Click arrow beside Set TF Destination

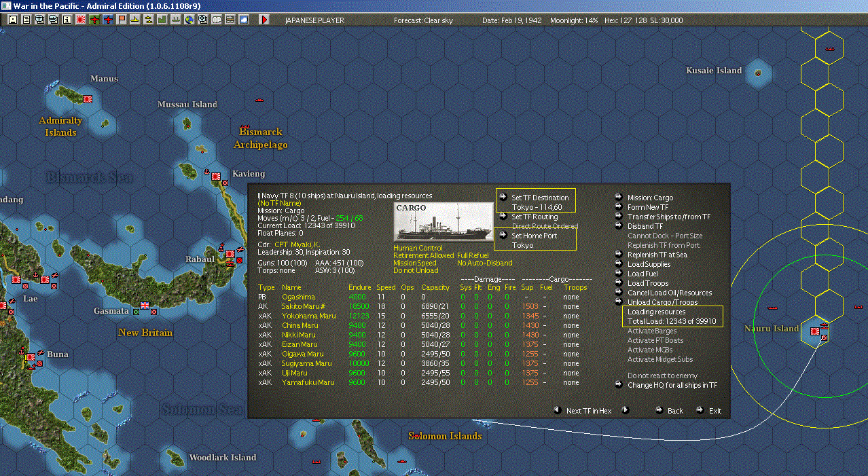pyautogui.click(x=503, y=198)
